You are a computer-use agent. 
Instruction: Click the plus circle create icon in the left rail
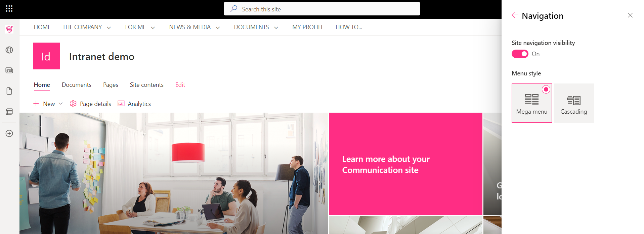pyautogui.click(x=9, y=133)
